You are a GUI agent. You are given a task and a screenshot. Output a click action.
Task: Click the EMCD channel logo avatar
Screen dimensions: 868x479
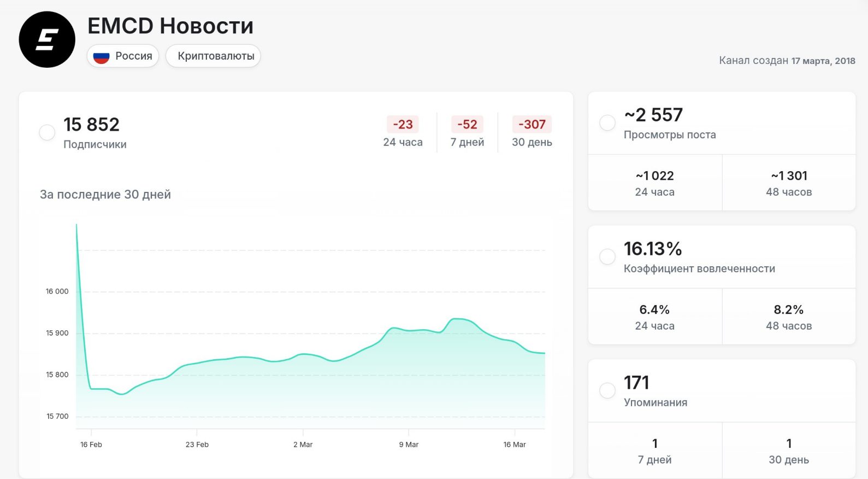pos(47,39)
